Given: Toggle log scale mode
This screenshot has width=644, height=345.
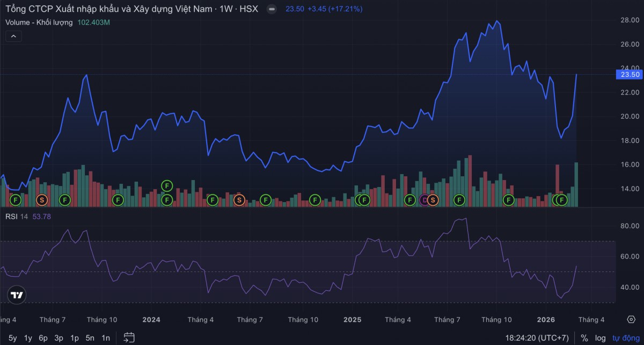Looking at the screenshot, I should click(600, 338).
